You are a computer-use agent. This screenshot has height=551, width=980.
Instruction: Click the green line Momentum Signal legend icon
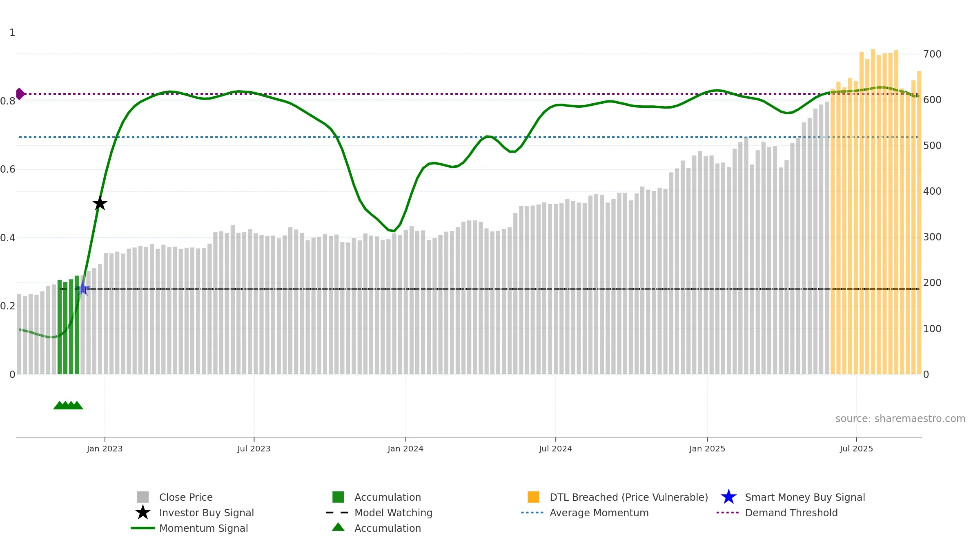[x=143, y=528]
